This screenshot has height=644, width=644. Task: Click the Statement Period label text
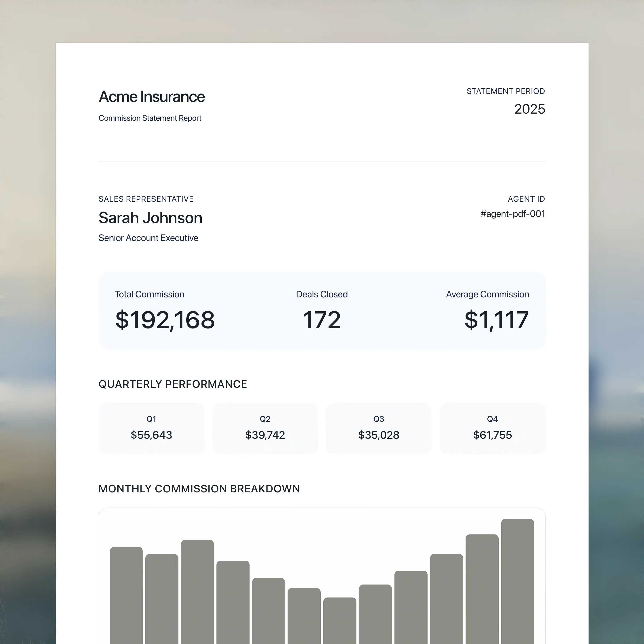pyautogui.click(x=506, y=91)
